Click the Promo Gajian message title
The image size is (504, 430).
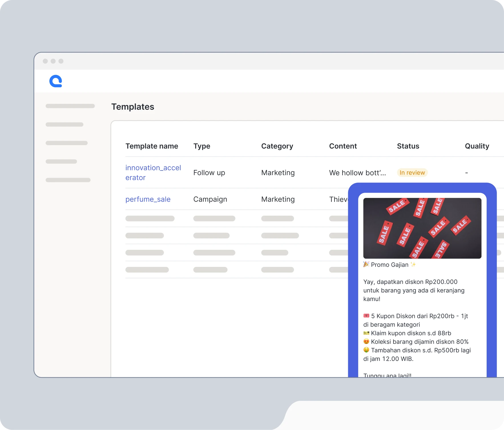pyautogui.click(x=390, y=265)
